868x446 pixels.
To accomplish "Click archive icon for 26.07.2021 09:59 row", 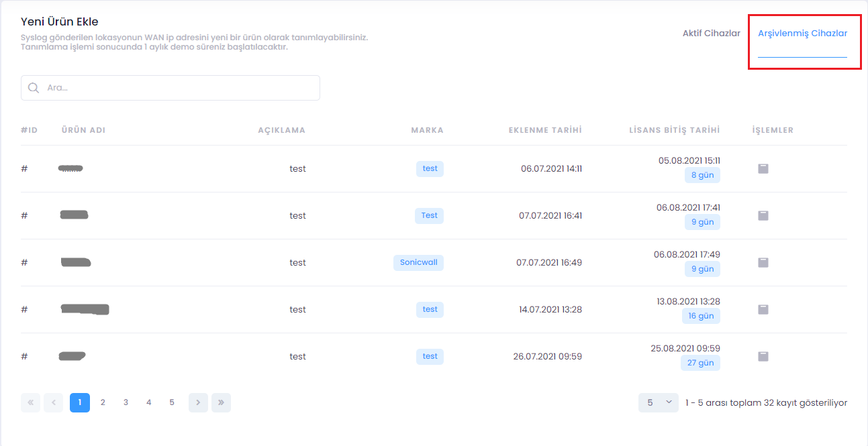I will [x=763, y=357].
